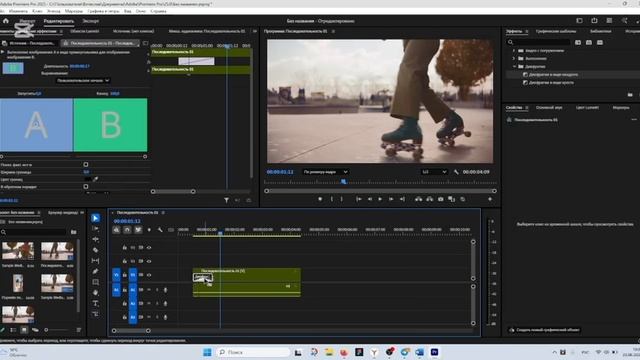Click Go to In point button
The width and height of the screenshot is (640, 360).
358,199
